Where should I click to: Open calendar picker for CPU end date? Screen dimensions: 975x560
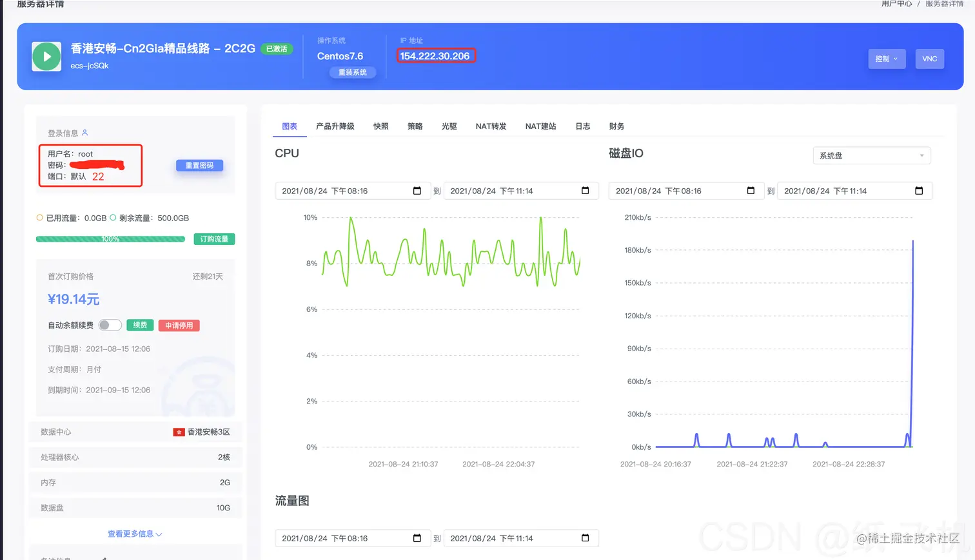click(586, 191)
